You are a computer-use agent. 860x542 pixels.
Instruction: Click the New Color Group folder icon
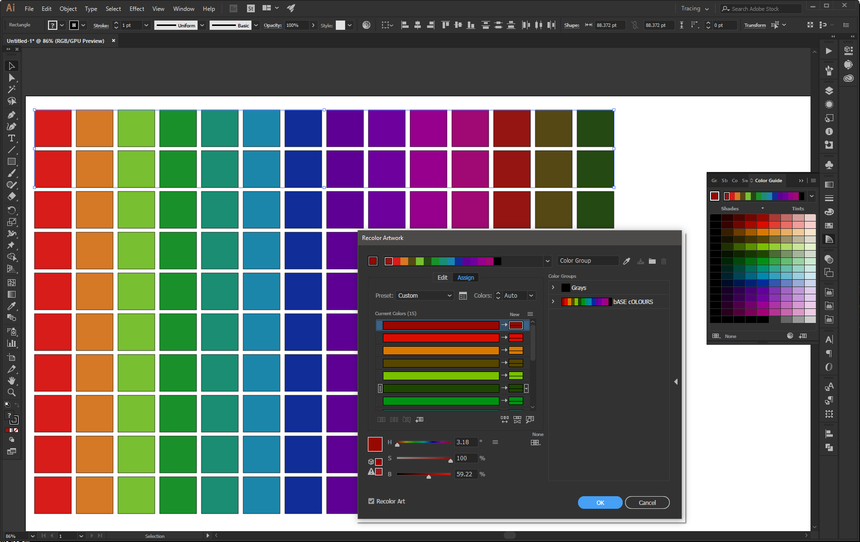click(651, 261)
